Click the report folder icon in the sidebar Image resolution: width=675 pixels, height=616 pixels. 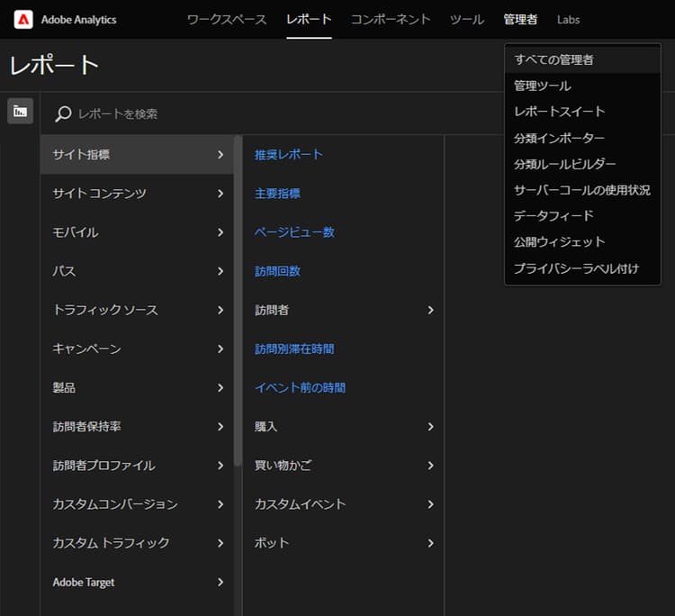pyautogui.click(x=20, y=111)
